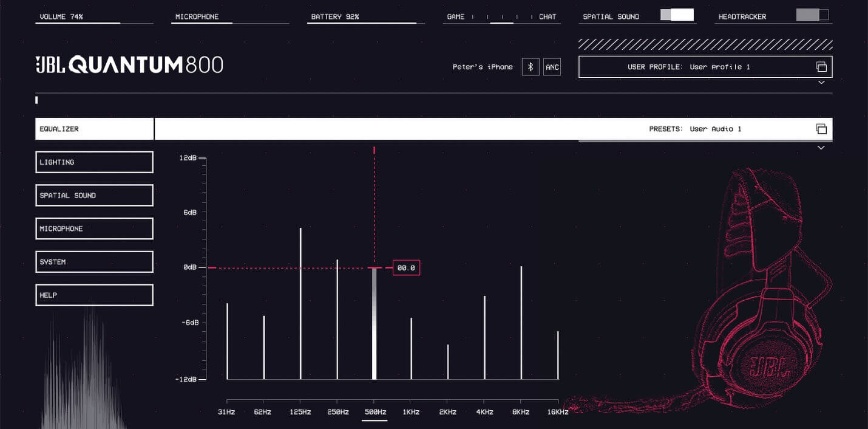This screenshot has width=868, height=429.
Task: Go to the Microphone settings section
Action: (94, 228)
